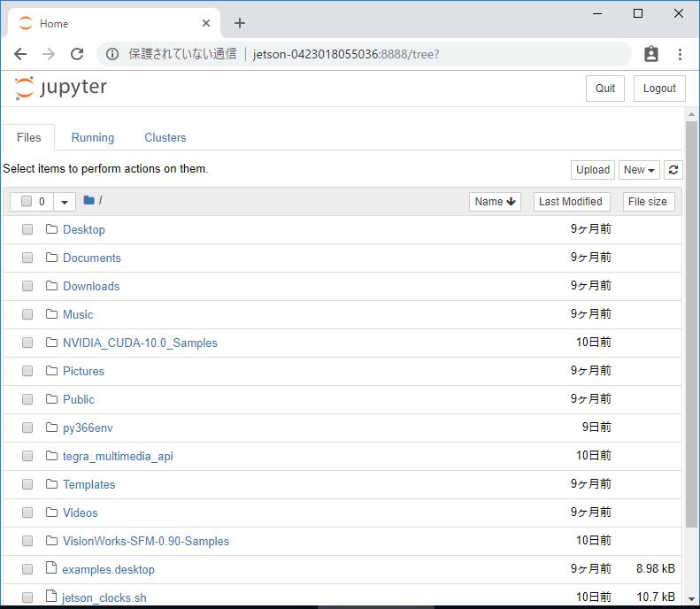Open the browser three-dot menu
Screen dimensions: 700x609
tap(680, 54)
